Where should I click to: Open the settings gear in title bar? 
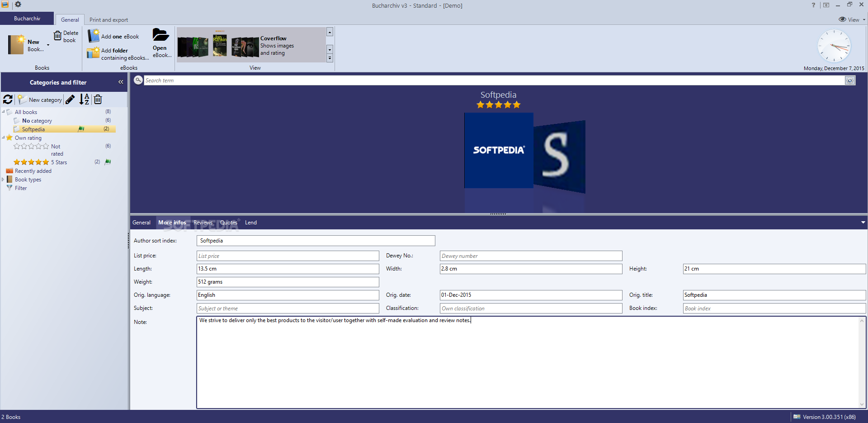tap(18, 4)
